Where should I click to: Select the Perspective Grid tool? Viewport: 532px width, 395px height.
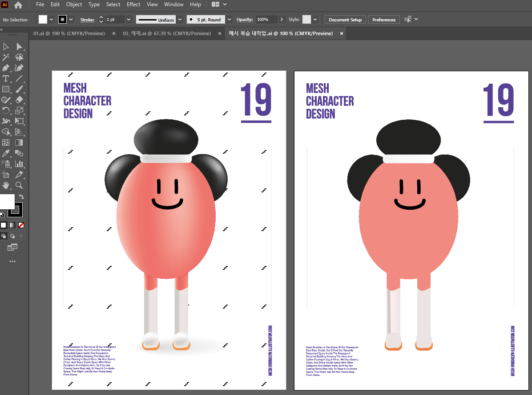[19, 132]
